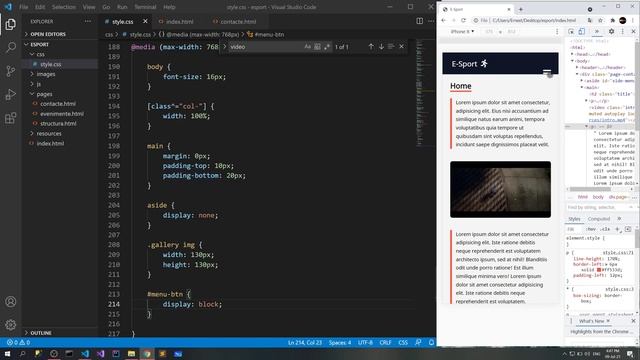Toggle Match Case in find widget
640x360 pixels.
pos(307,47)
